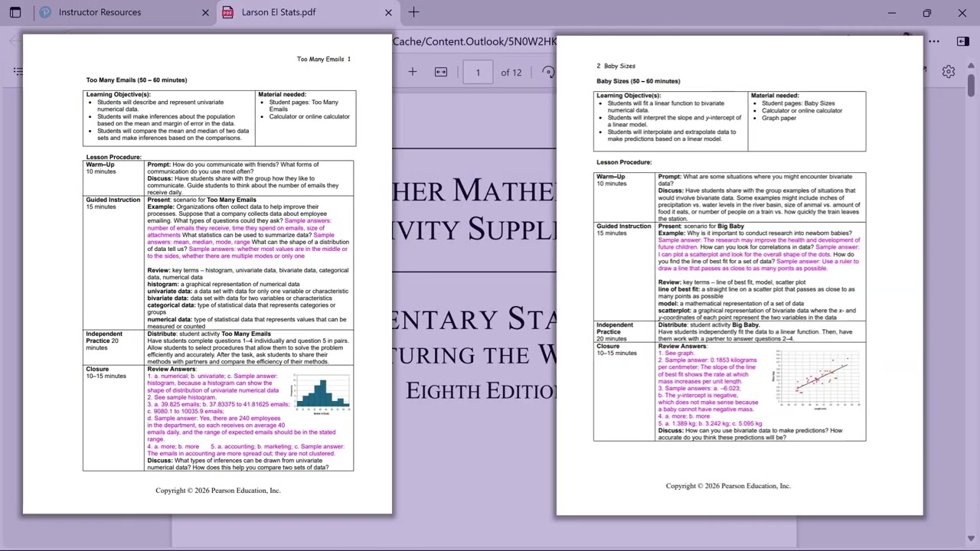This screenshot has height=551, width=980.
Task: Click "Independent Practice" on Too Many Emails page
Action: click(104, 337)
